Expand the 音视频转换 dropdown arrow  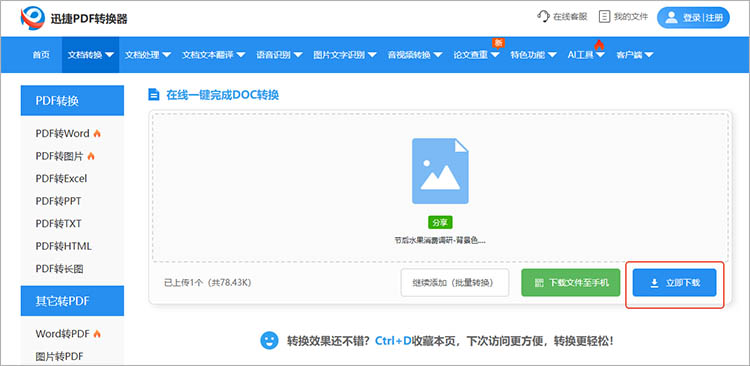(438, 55)
